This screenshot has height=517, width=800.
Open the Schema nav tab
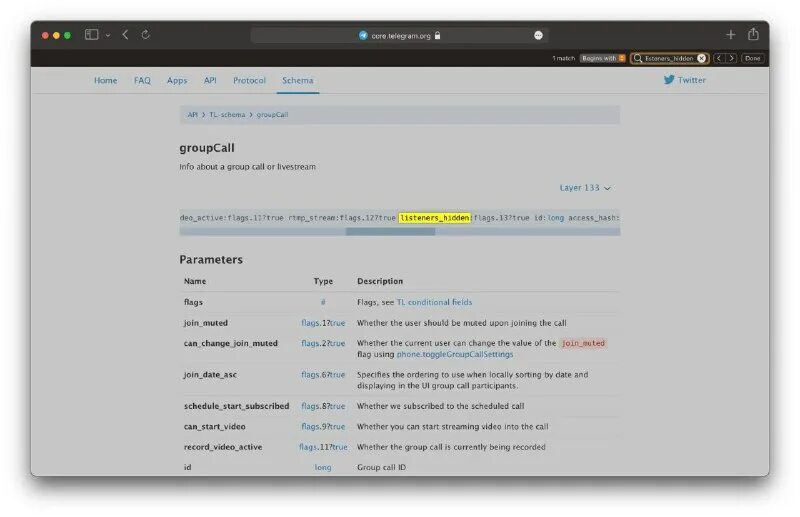[298, 80]
